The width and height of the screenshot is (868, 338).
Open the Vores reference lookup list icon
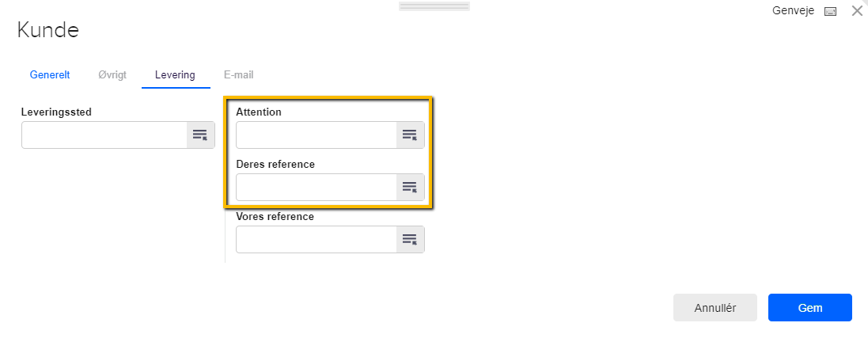410,239
